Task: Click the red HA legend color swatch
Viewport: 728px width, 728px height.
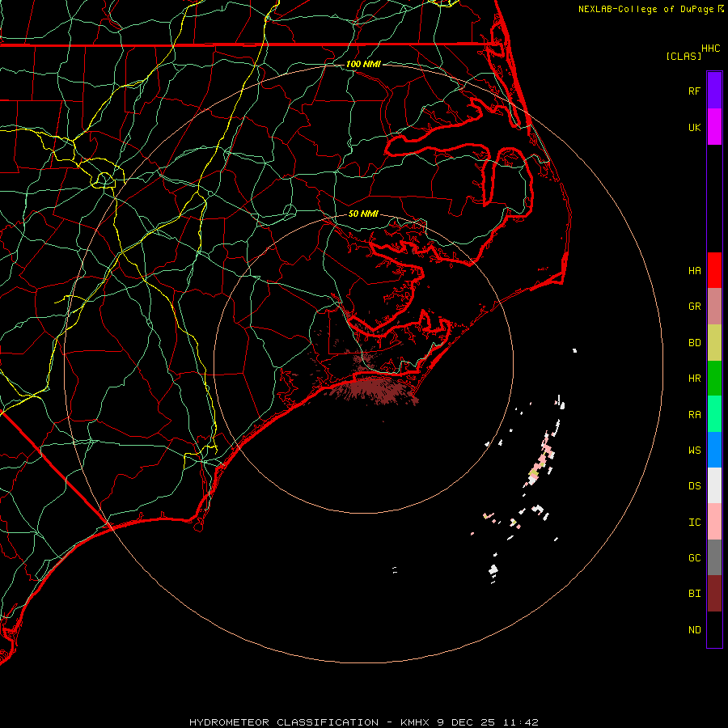Action: pyautogui.click(x=714, y=270)
